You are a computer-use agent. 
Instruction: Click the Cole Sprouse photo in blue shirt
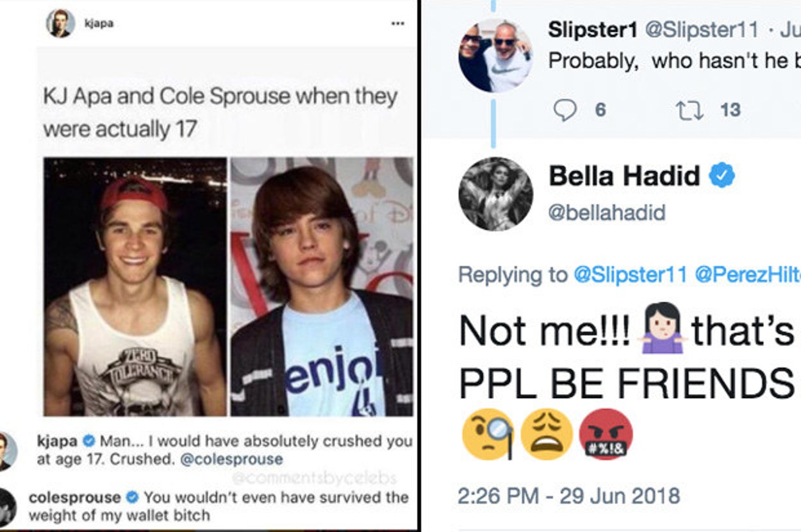pyautogui.click(x=322, y=287)
